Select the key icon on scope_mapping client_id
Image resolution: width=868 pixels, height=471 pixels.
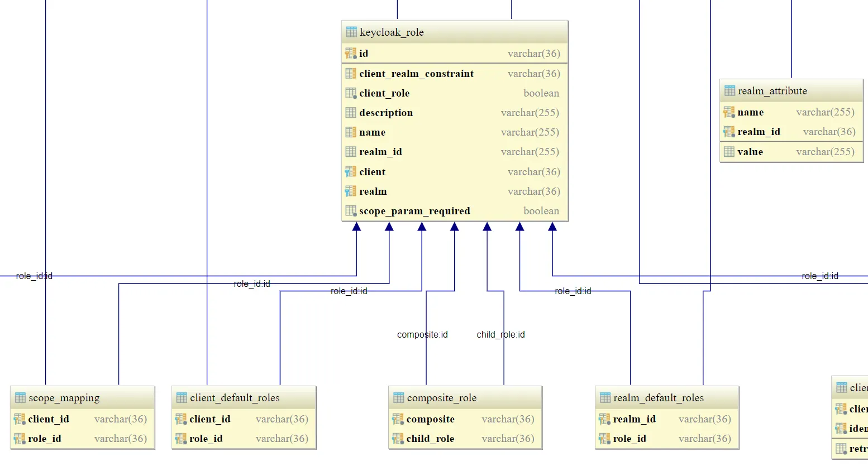[17, 419]
